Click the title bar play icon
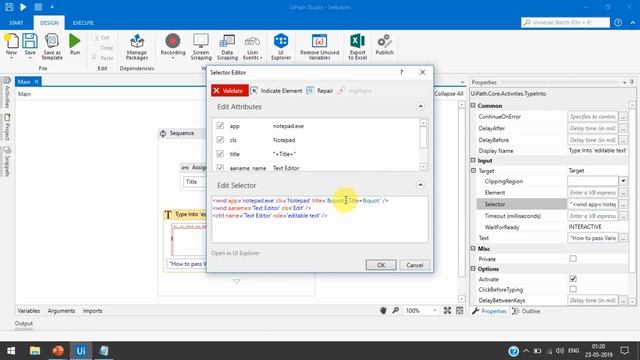Viewport: 640px width, 360px height. (23, 7)
